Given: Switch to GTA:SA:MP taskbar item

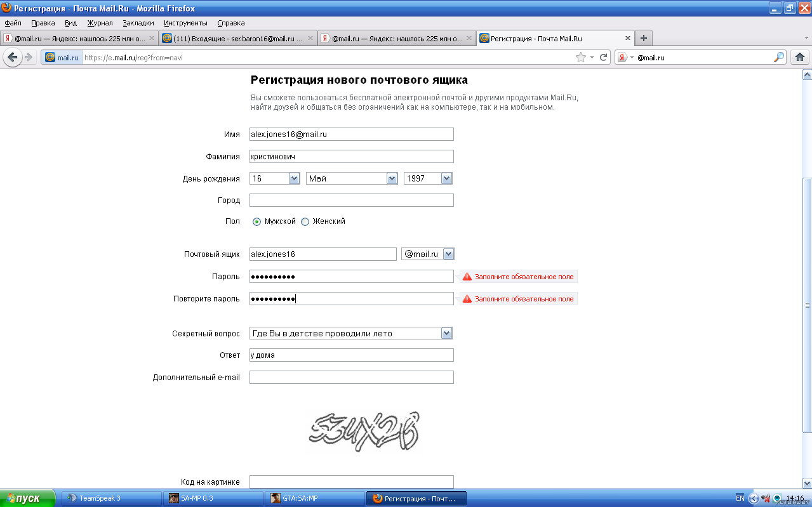Looking at the screenshot, I should pos(316,498).
